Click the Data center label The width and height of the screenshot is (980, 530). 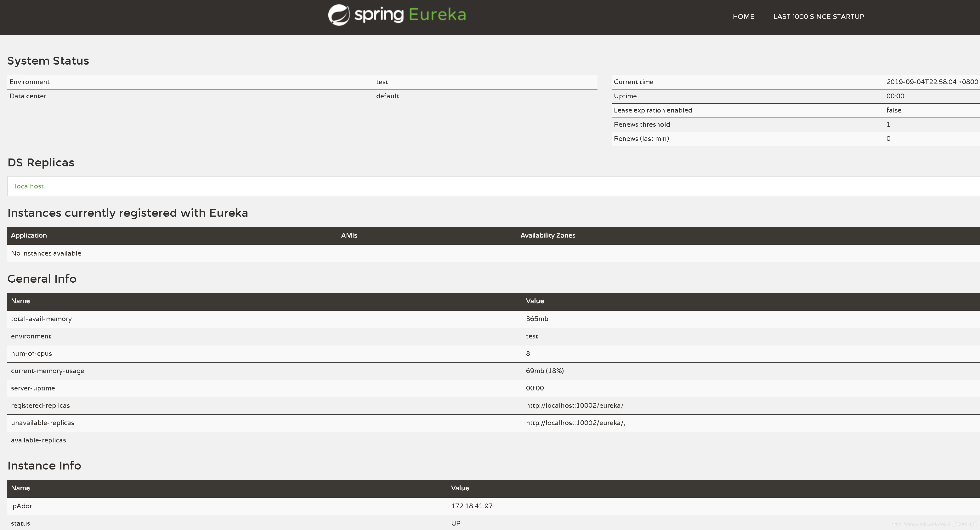click(28, 96)
